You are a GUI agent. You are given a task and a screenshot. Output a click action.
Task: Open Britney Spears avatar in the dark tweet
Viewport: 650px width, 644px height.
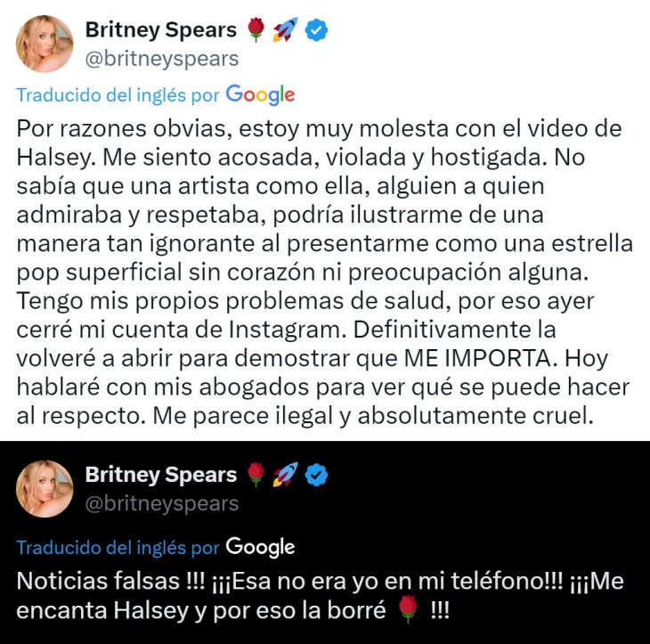45,488
